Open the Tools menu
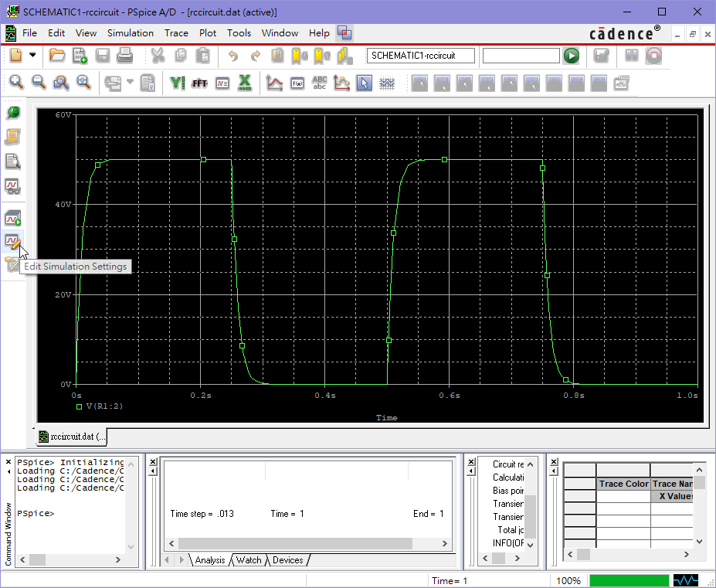716x588 pixels. pos(239,33)
